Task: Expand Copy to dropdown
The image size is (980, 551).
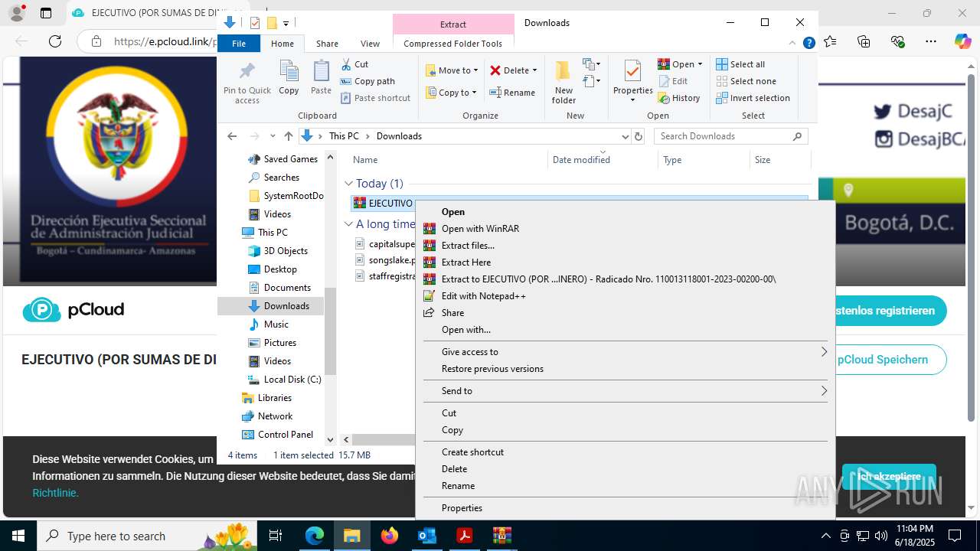Action: 474,93
